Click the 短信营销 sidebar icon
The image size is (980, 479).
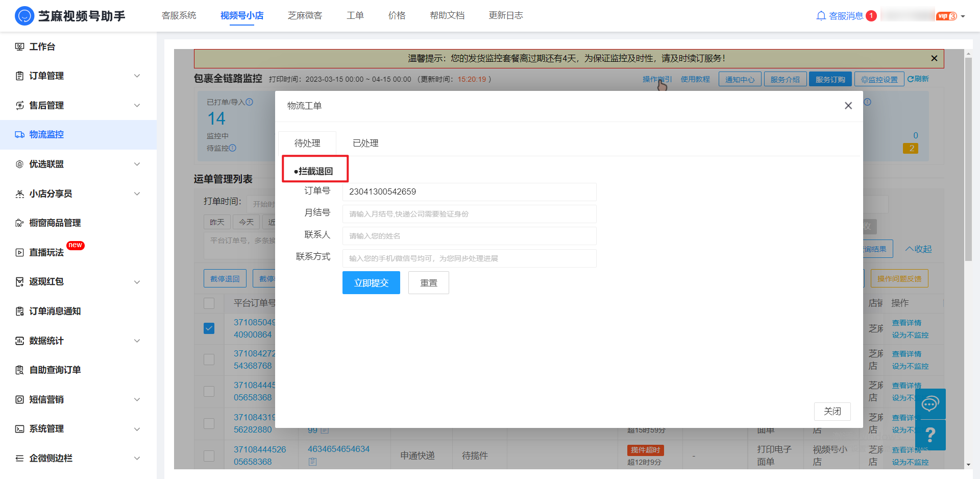tap(19, 399)
